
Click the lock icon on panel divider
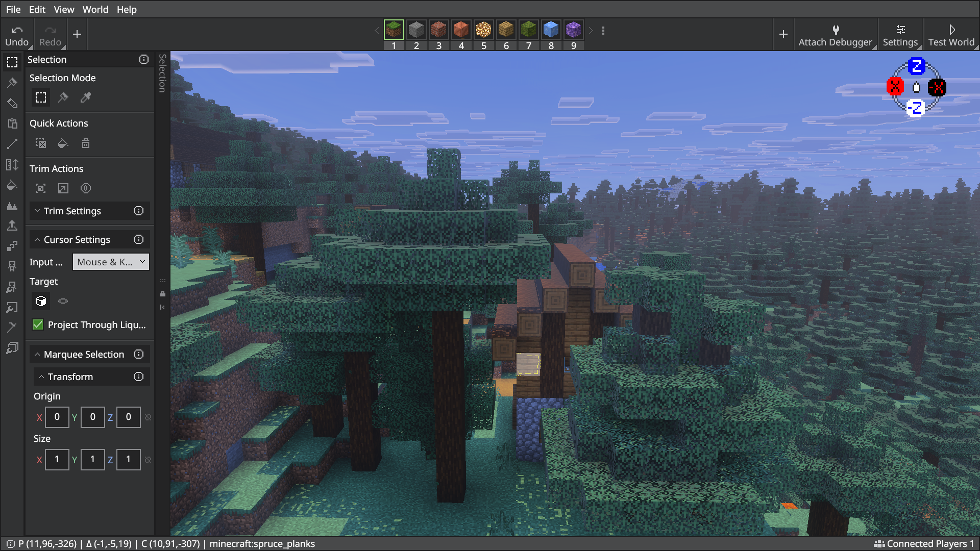[x=163, y=294]
